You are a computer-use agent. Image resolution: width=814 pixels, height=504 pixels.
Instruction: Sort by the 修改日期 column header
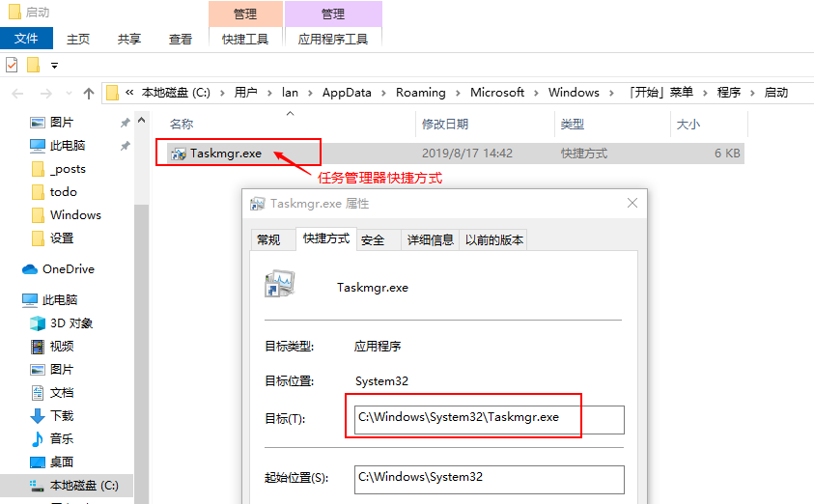coord(445,124)
